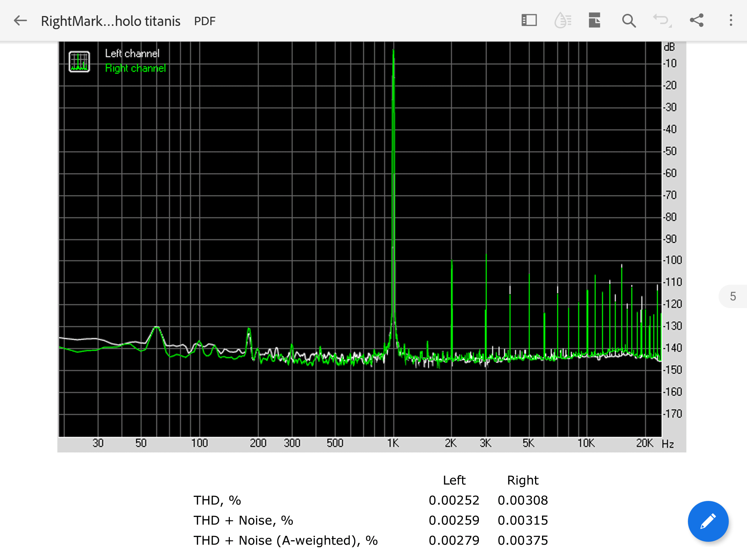Select the THD + Noise (A-weighted) label
Image resolution: width=747 pixels, height=560 pixels.
[285, 540]
